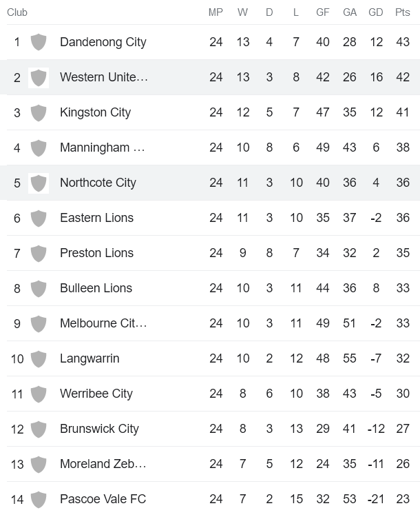Open the Bulleen Lions team link
The width and height of the screenshot is (420, 517).
96,288
